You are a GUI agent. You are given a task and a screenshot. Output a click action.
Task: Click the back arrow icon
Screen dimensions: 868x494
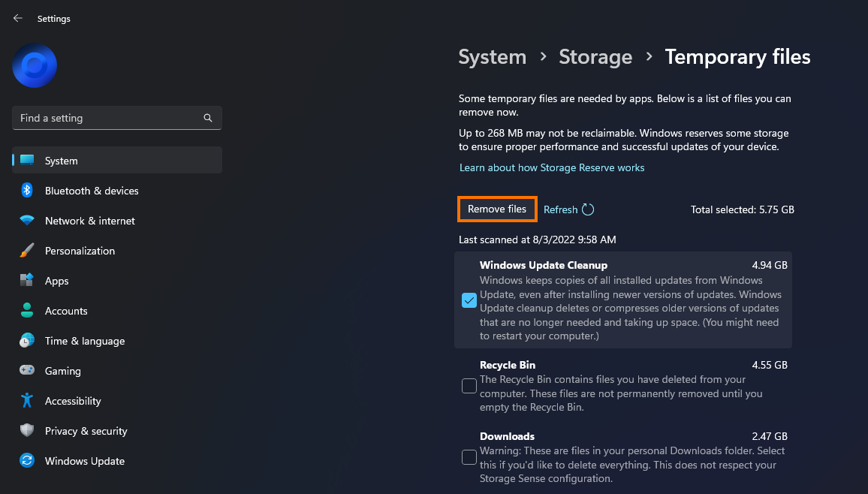coord(18,18)
